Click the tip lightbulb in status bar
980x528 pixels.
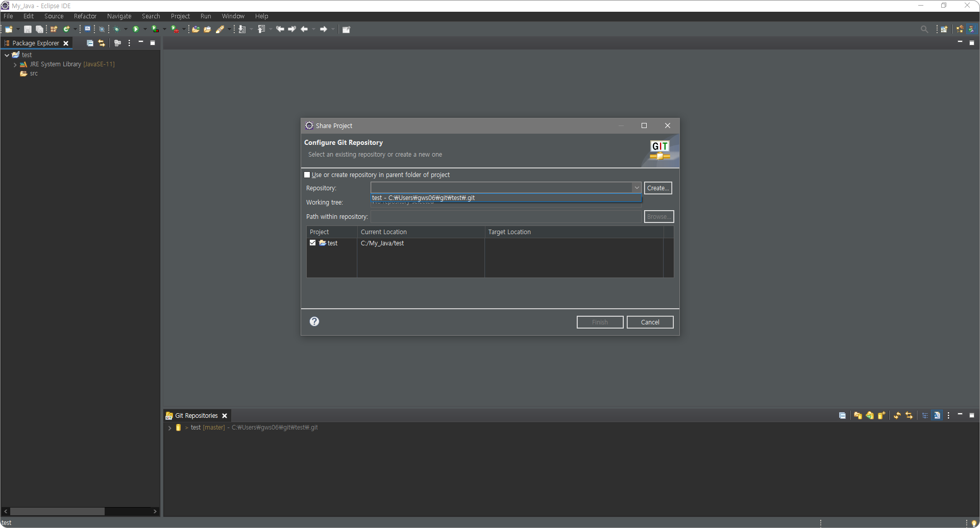[974, 523]
